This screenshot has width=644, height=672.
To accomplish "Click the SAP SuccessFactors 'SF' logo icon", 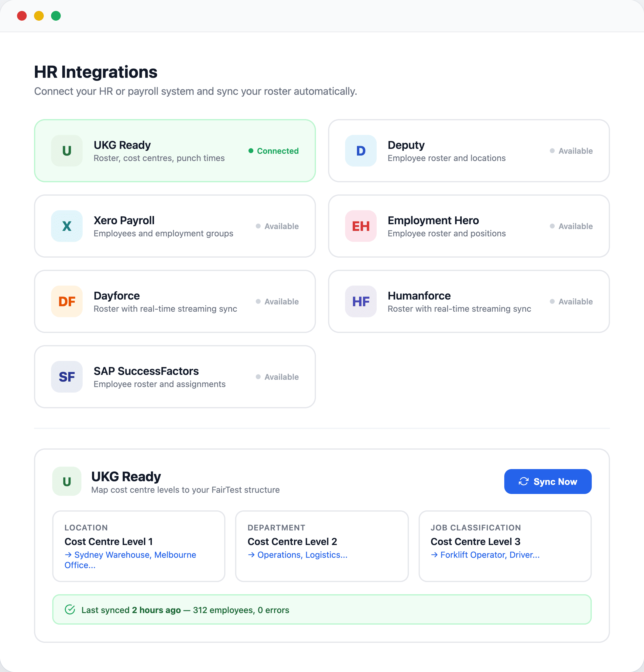I will 67,377.
